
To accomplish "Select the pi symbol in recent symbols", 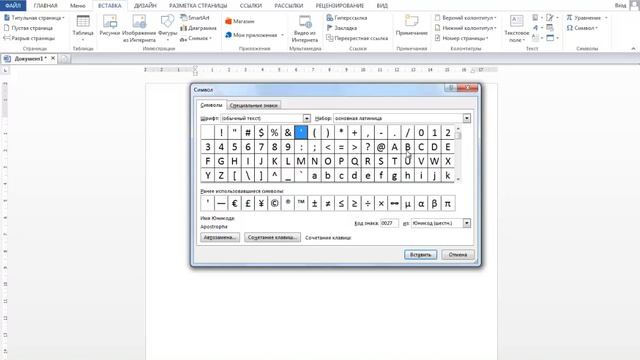I will coord(448,203).
